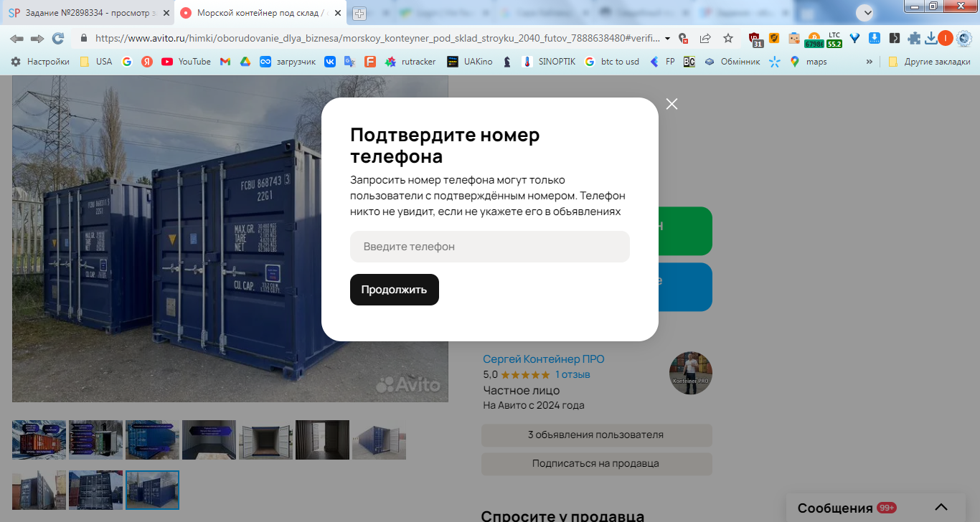
Task: Open the btc to usd bookmark
Action: (612, 62)
